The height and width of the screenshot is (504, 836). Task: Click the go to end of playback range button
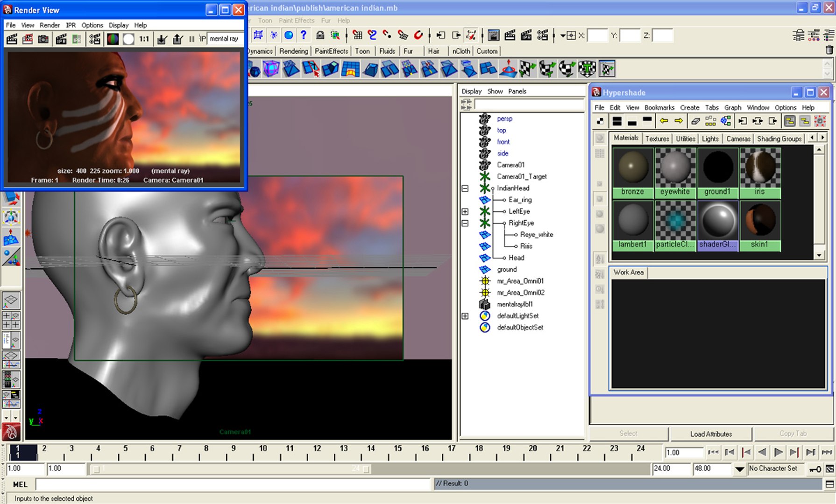coord(827,452)
